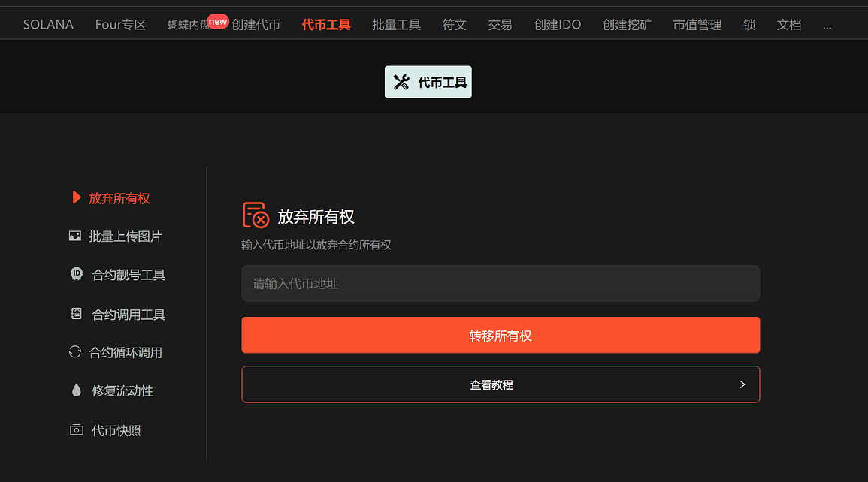Open the 锁 menu item

749,24
